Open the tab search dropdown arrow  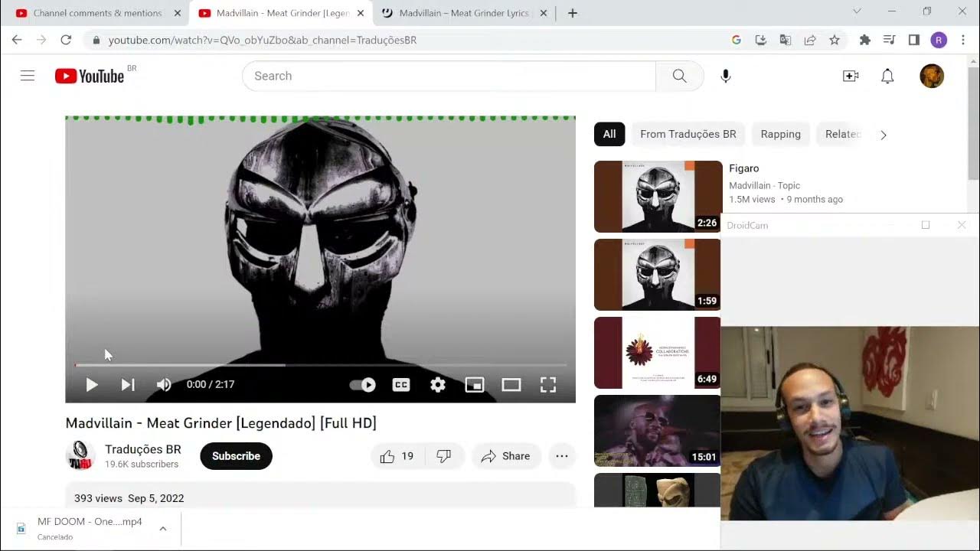point(857,11)
